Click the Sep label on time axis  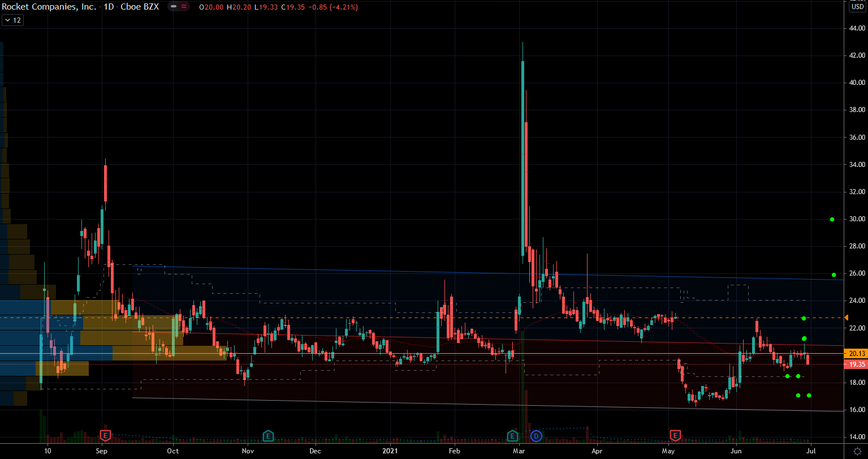point(102,451)
